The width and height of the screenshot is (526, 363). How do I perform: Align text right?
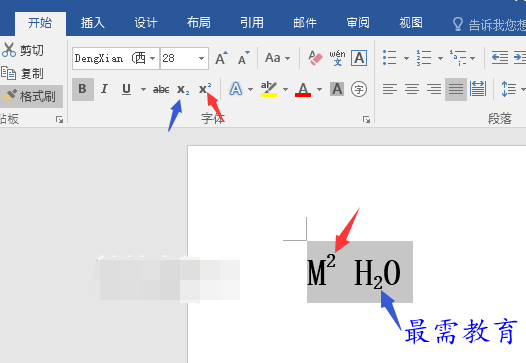point(434,89)
